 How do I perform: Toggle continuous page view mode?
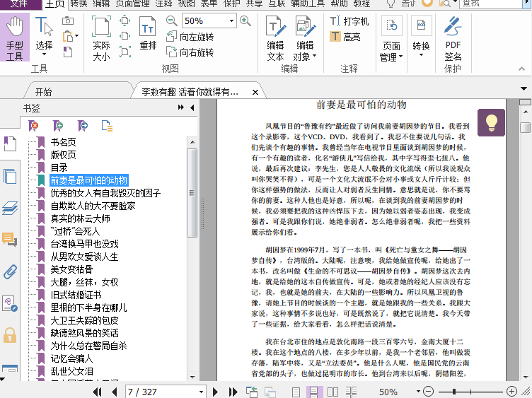pyautogui.click(x=314, y=392)
